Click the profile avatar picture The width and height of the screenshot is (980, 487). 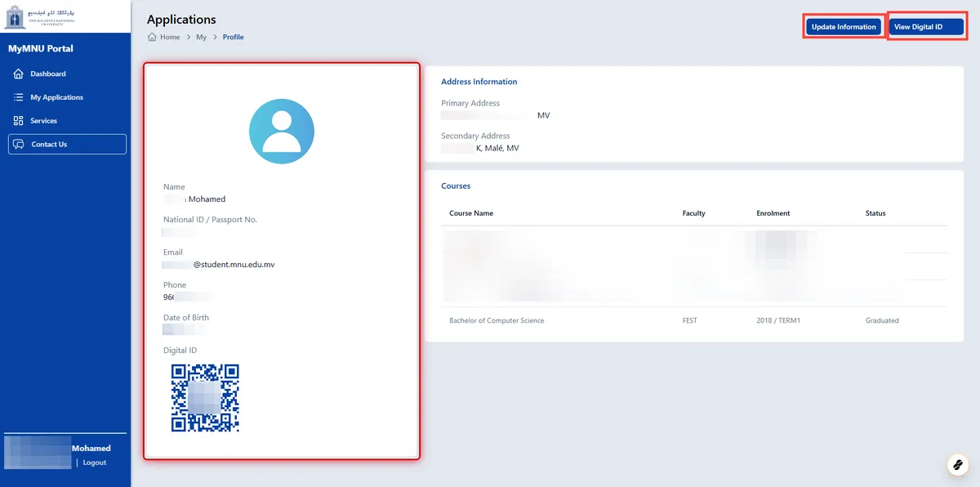[x=282, y=131]
